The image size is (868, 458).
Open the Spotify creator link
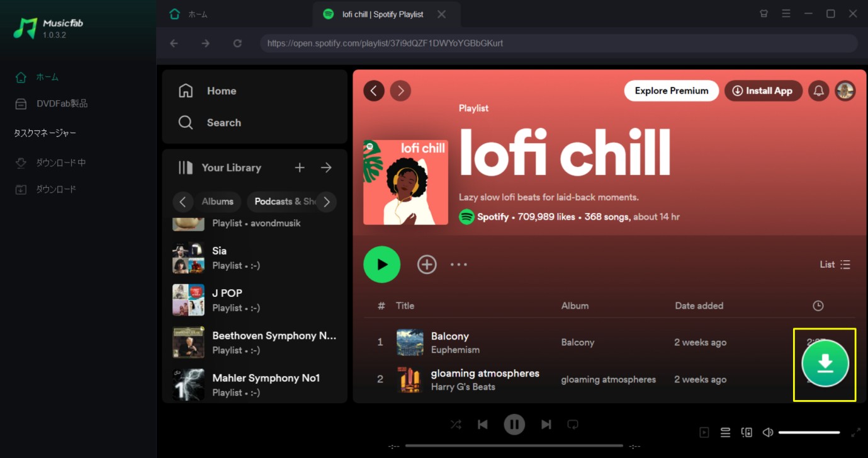click(x=493, y=217)
